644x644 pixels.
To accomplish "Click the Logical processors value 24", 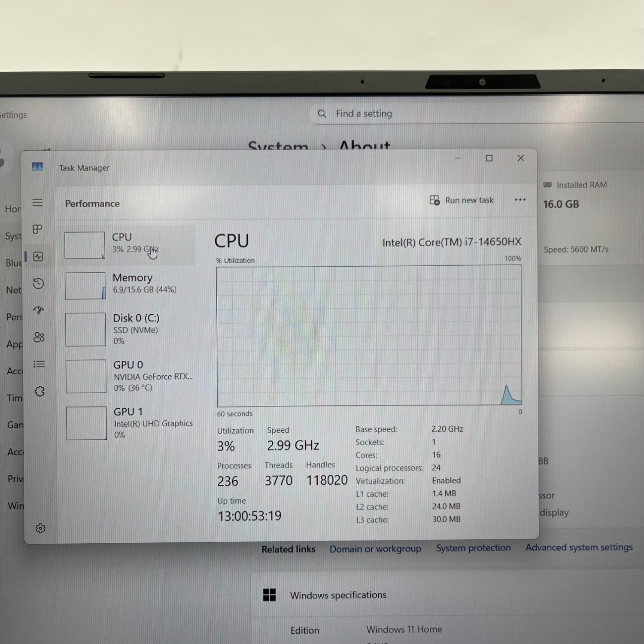I will 436,468.
